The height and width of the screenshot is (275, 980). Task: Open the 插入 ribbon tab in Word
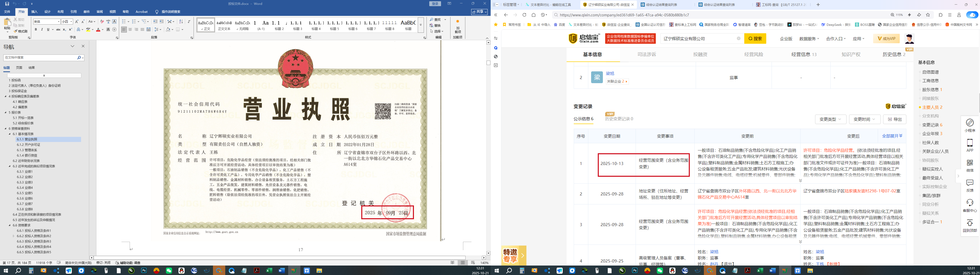[34, 12]
